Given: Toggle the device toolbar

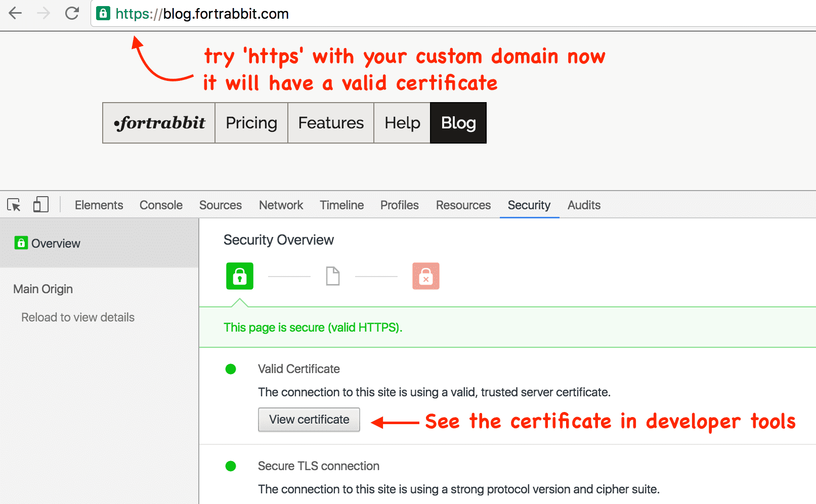Looking at the screenshot, I should click(x=40, y=204).
